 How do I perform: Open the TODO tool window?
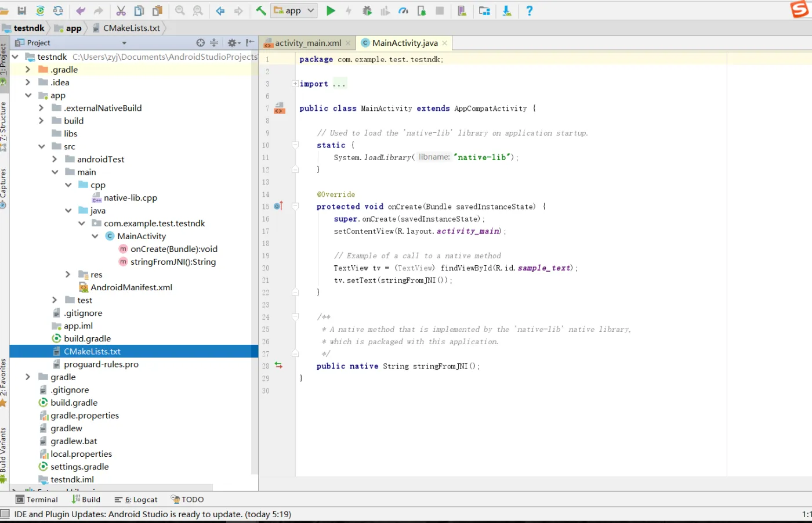point(187,499)
